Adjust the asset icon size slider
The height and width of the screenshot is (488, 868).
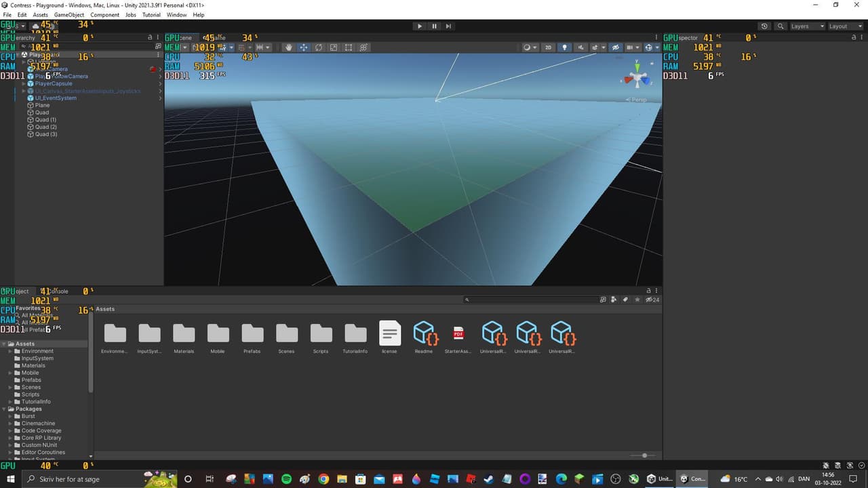click(x=644, y=455)
